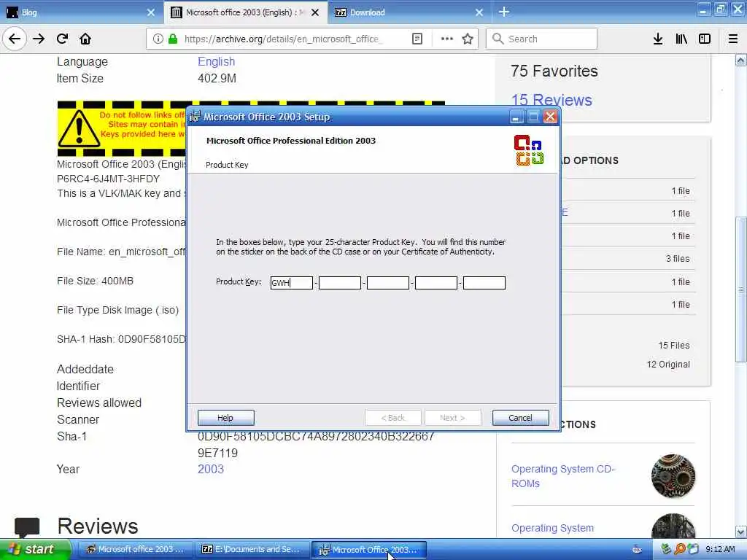Open the Firefox hamburger menu
The width and height of the screenshot is (747, 560).
(733, 39)
